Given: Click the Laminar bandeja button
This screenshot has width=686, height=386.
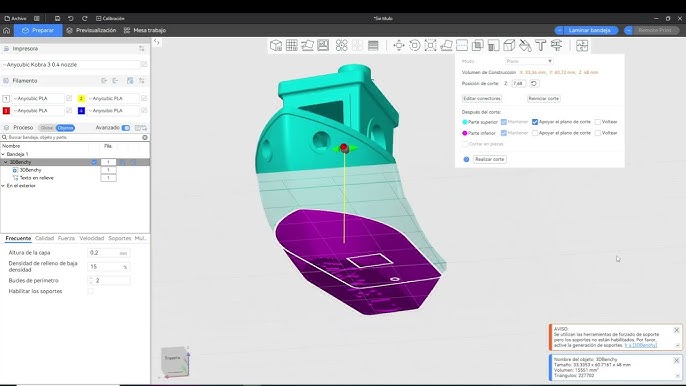Looking at the screenshot, I should point(589,30).
